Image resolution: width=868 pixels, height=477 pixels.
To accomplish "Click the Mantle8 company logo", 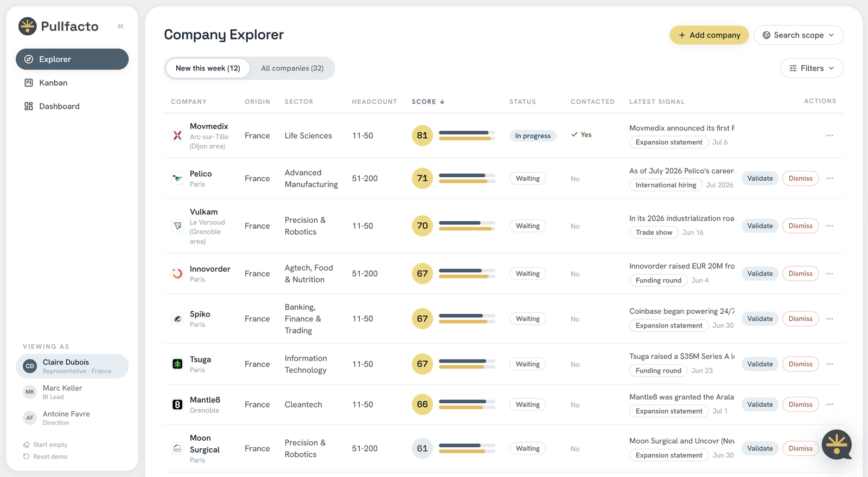I will (x=177, y=404).
